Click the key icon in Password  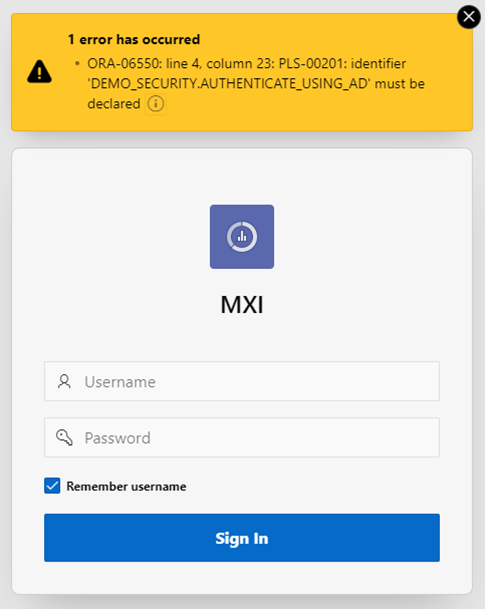pyautogui.click(x=64, y=437)
